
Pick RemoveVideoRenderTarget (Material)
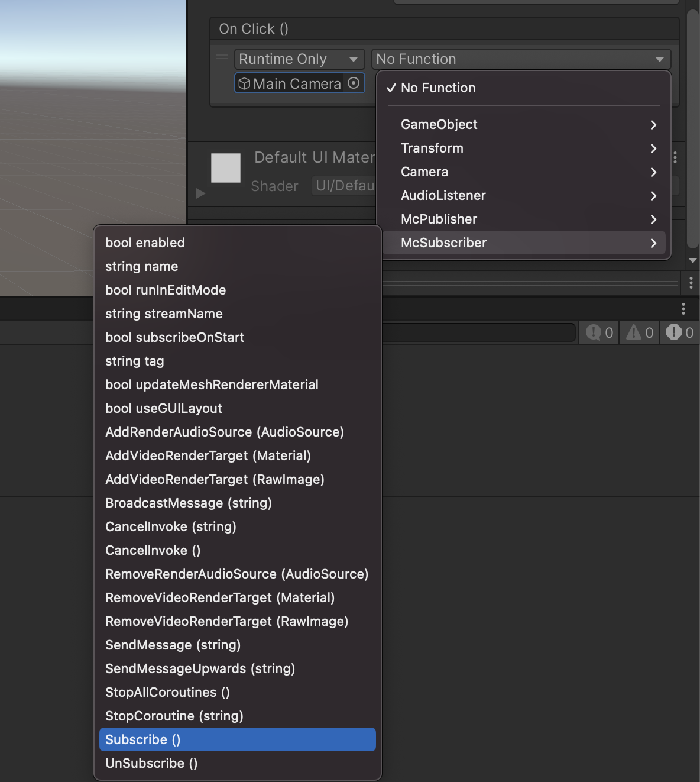click(x=238, y=597)
